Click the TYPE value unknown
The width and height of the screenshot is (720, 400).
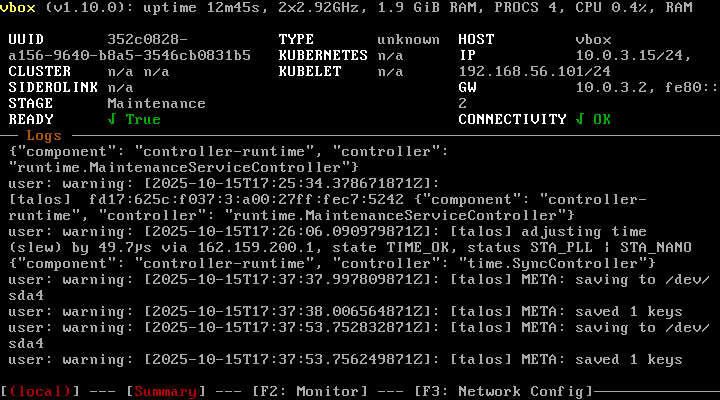408,39
